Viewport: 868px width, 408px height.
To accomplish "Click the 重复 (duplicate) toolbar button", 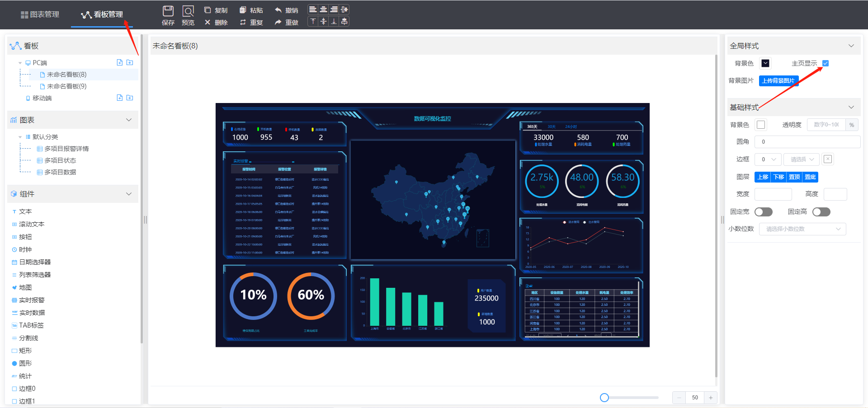I will pos(251,22).
